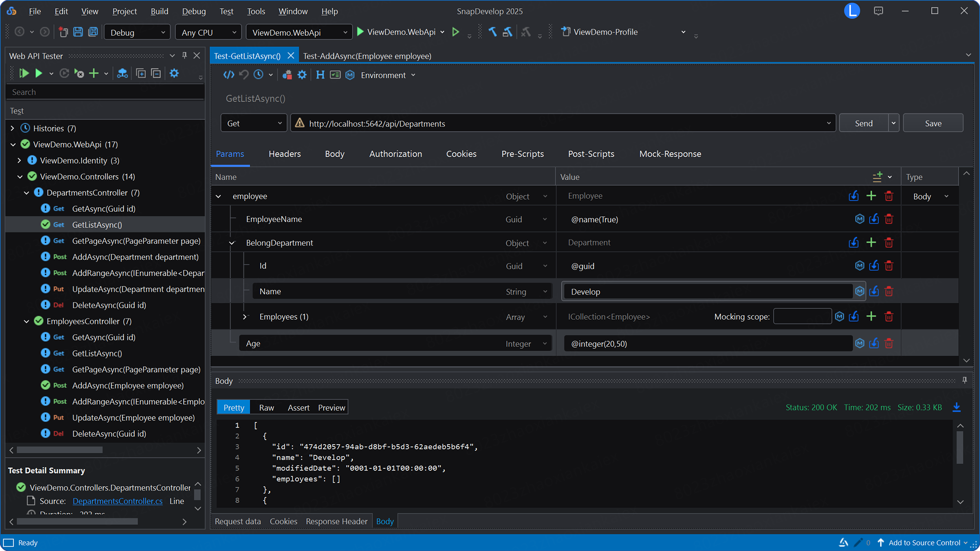Switch to the Authorization tab
Viewport: 980px width, 551px height.
point(395,154)
